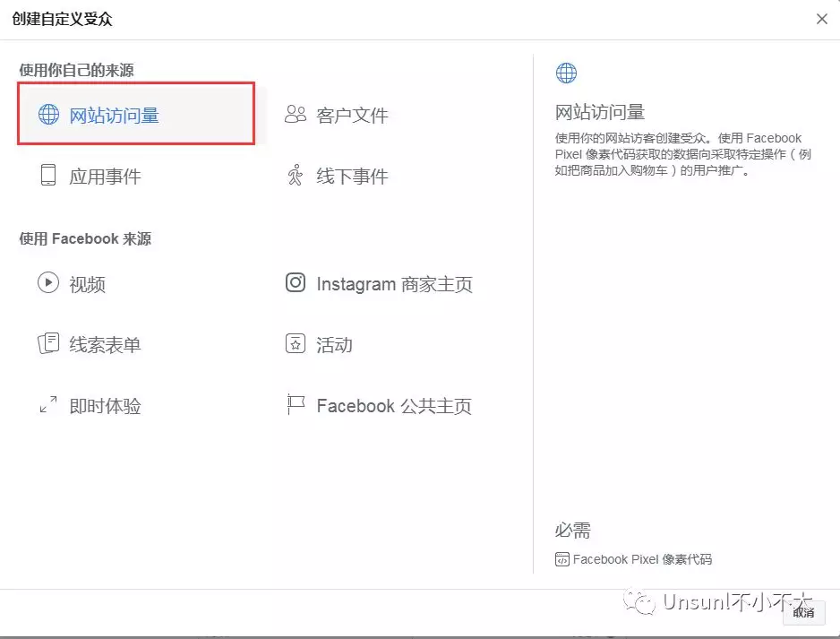Click the form icon beside 线索表单
Image resolution: width=840 pixels, height=639 pixels.
[48, 343]
